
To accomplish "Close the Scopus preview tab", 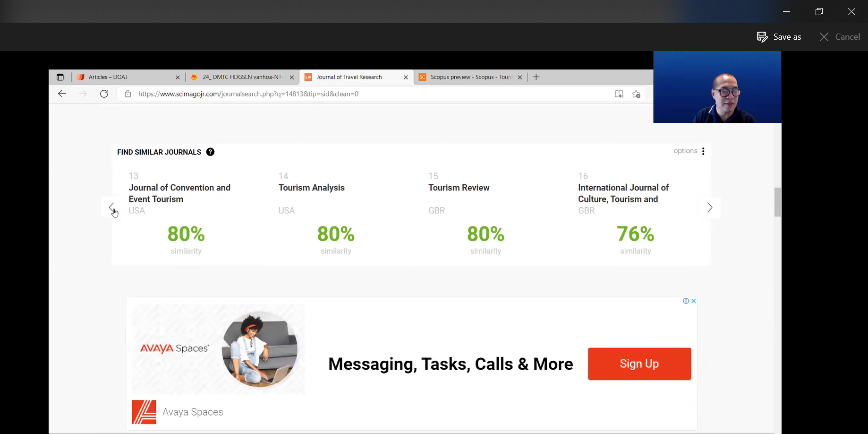I will click(520, 77).
